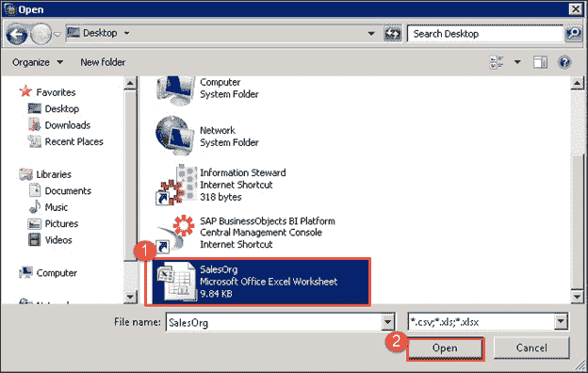Select the Information Steward shortcut
588x373 pixels.
point(220,185)
